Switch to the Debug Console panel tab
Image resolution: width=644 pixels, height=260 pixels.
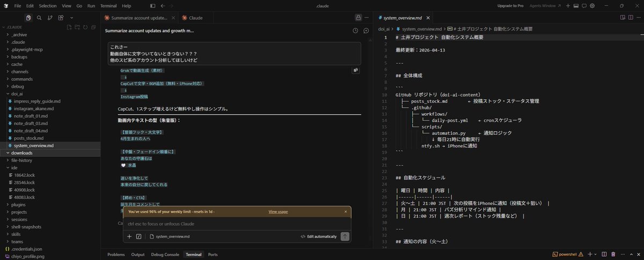[165, 254]
